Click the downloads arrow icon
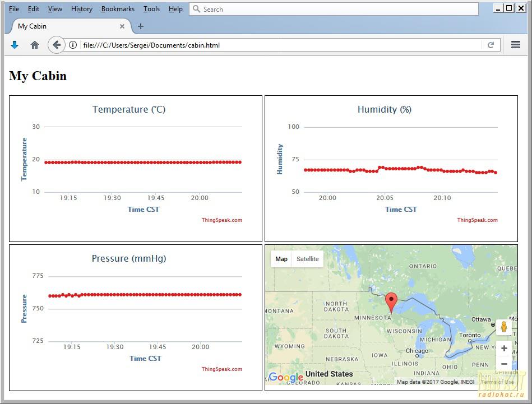The height and width of the screenshot is (404, 532). 15,45
